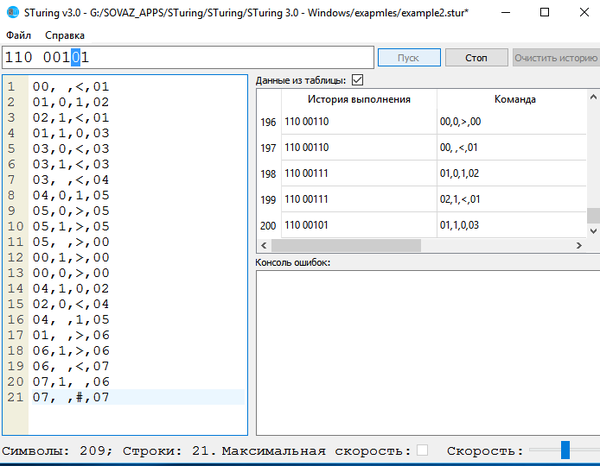Click tape cell 110 00110 in row 197
This screenshot has width=600, height=466.
[359, 147]
